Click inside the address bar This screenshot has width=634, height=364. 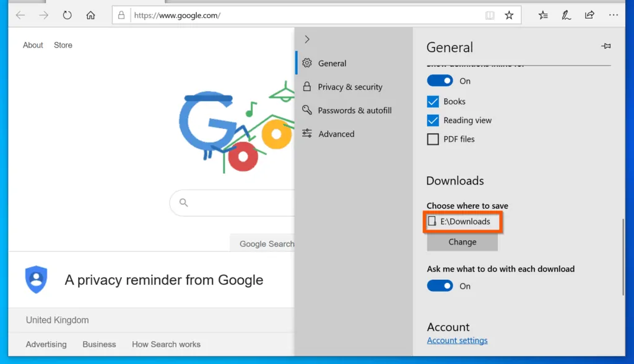(279, 15)
